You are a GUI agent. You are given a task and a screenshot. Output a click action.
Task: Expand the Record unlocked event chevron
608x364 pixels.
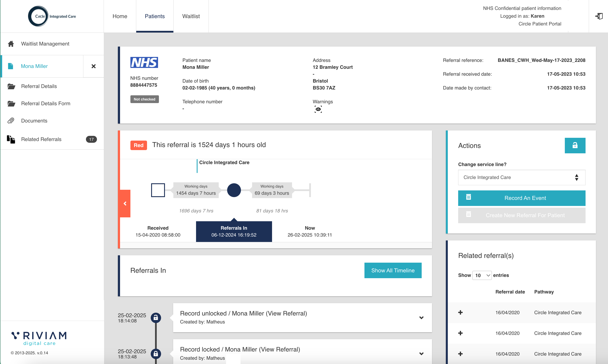click(x=421, y=318)
